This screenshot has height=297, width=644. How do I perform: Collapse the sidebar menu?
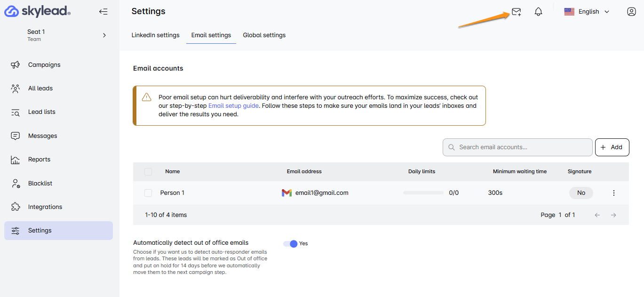pyautogui.click(x=103, y=12)
